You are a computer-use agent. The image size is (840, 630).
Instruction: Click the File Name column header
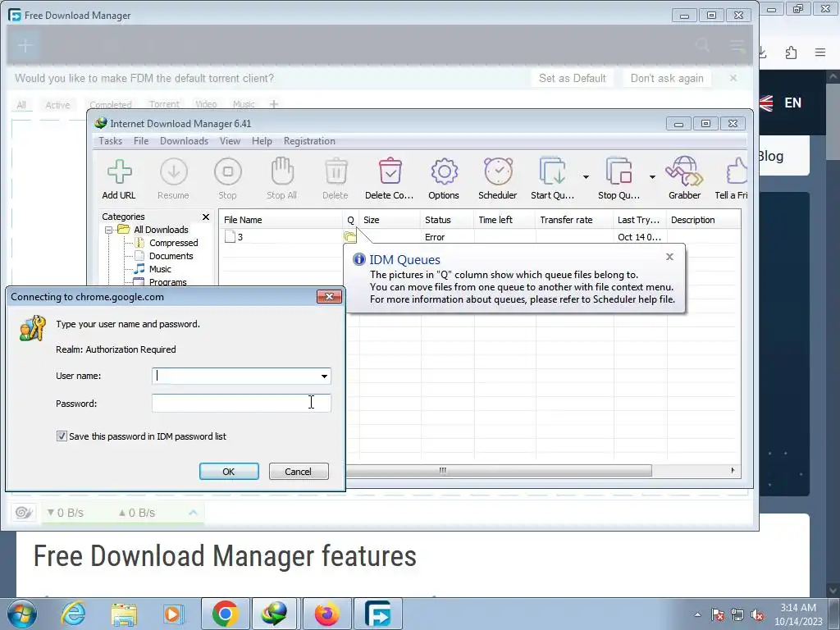[281, 220]
